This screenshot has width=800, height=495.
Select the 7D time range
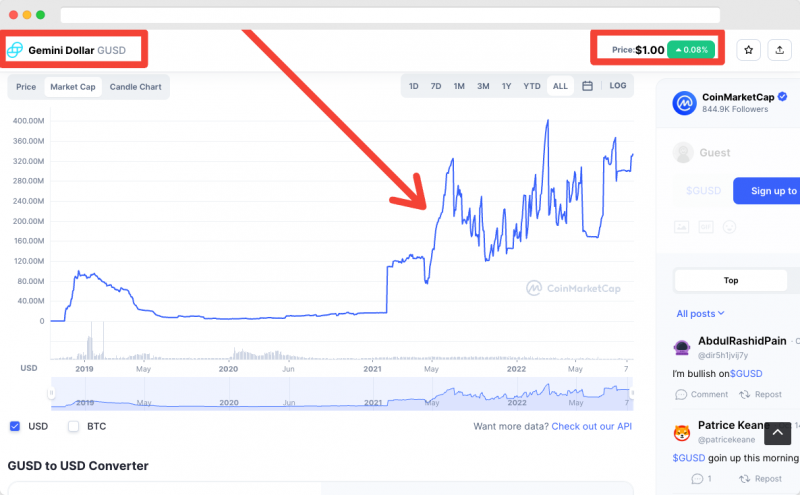436,86
